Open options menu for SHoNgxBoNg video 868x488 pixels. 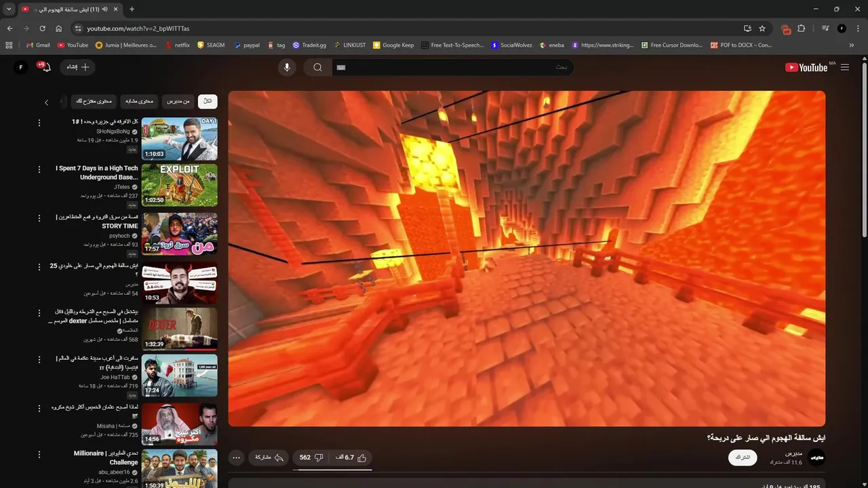(39, 123)
